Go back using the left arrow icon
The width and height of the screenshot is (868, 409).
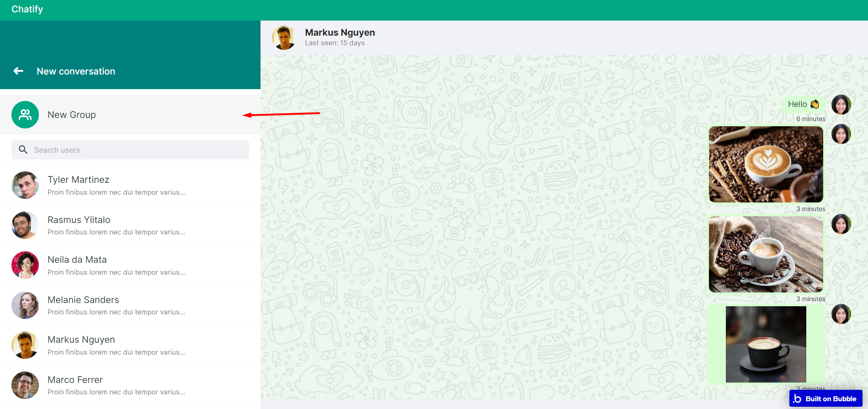click(18, 71)
